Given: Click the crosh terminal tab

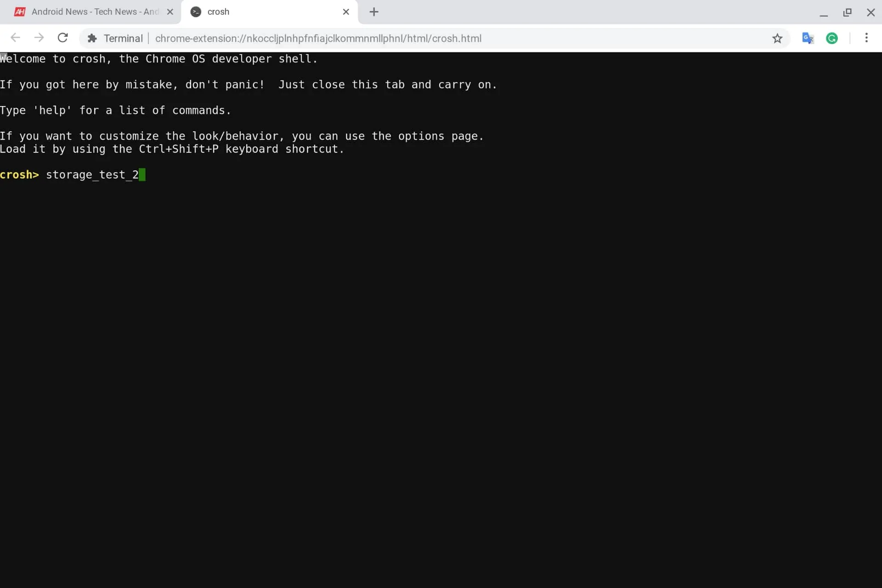Looking at the screenshot, I should click(269, 11).
